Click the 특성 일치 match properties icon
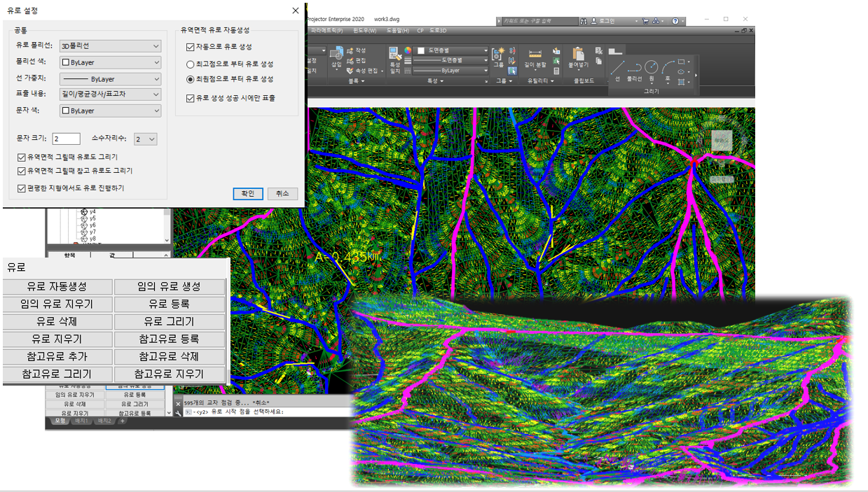This screenshot has width=868, height=492. tap(395, 53)
